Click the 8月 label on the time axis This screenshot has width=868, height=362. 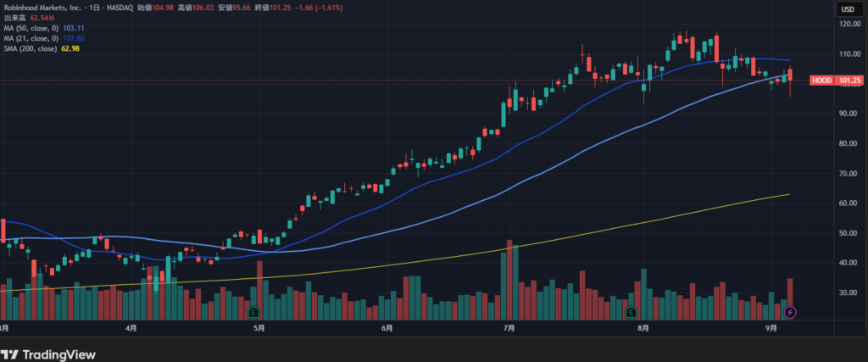(643, 328)
